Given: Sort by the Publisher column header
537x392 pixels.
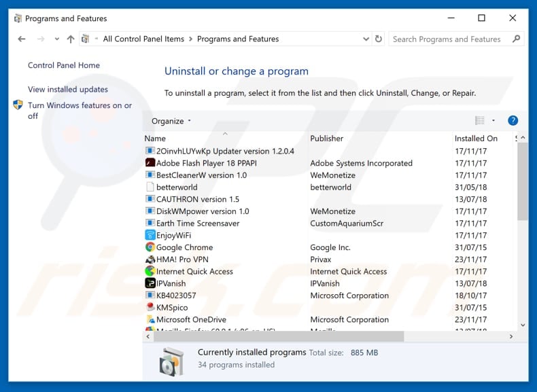Looking at the screenshot, I should [x=326, y=139].
